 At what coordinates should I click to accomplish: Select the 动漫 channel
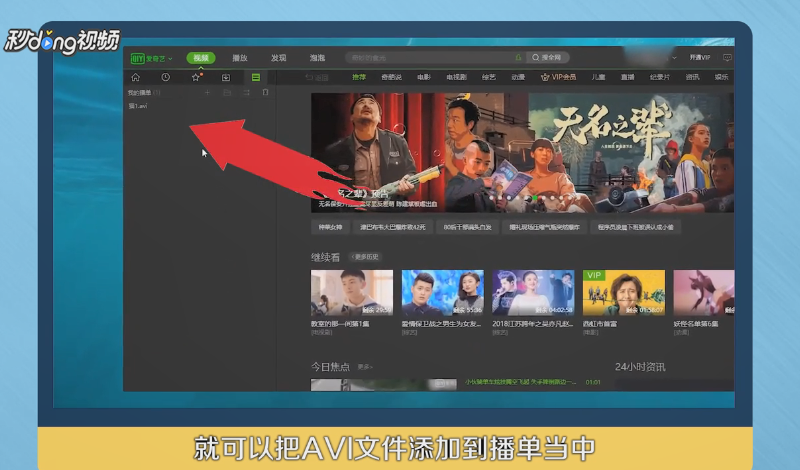518,77
